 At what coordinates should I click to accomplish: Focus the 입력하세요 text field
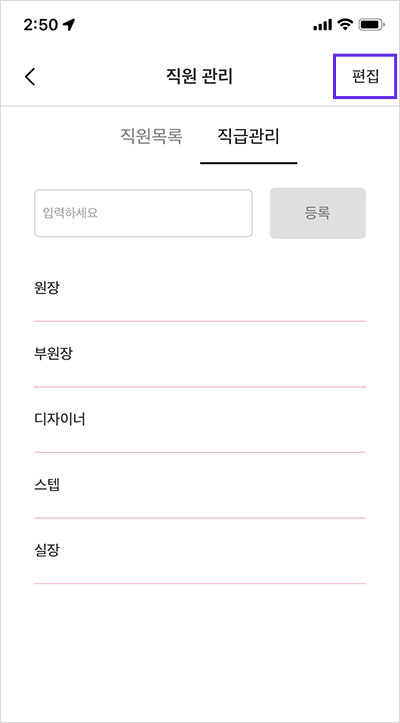[143, 213]
